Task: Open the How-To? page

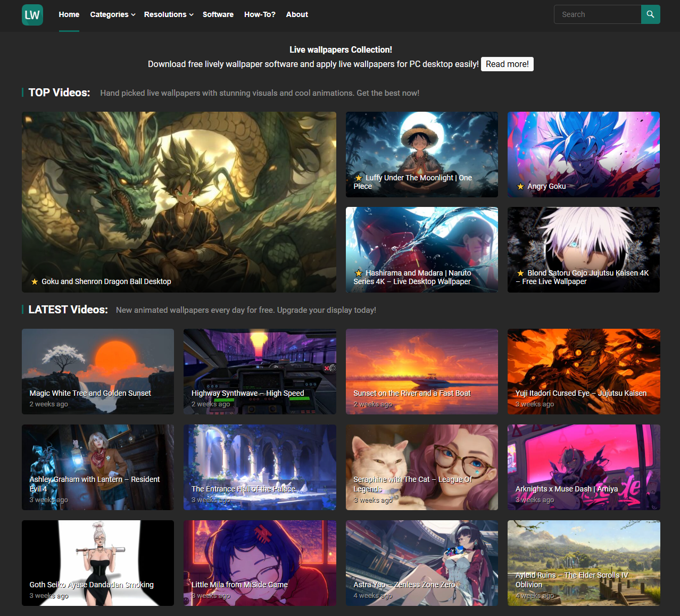Action: click(260, 14)
